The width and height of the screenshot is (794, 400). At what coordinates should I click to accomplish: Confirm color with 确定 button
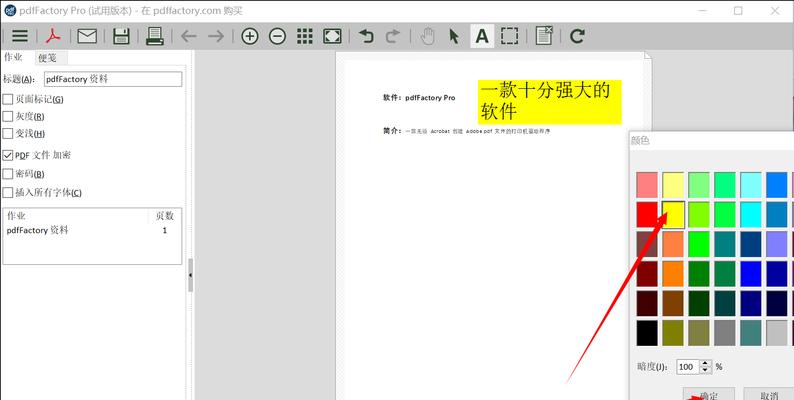[x=708, y=394]
